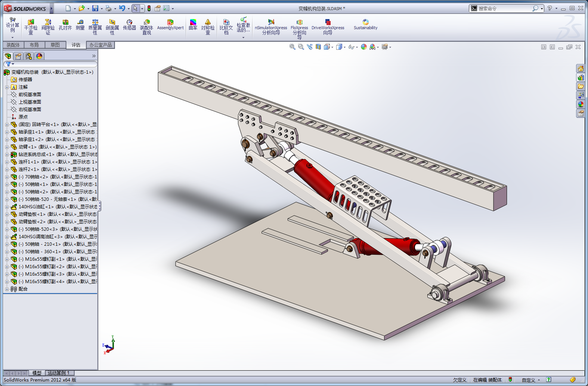Click the Save icon in title toolbar
This screenshot has height=386, width=588.
pos(95,8)
